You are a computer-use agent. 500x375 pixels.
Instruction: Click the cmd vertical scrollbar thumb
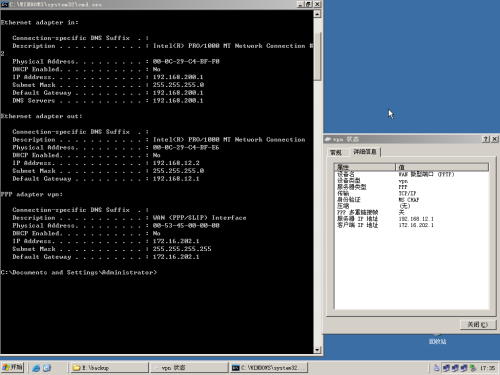tap(317, 56)
